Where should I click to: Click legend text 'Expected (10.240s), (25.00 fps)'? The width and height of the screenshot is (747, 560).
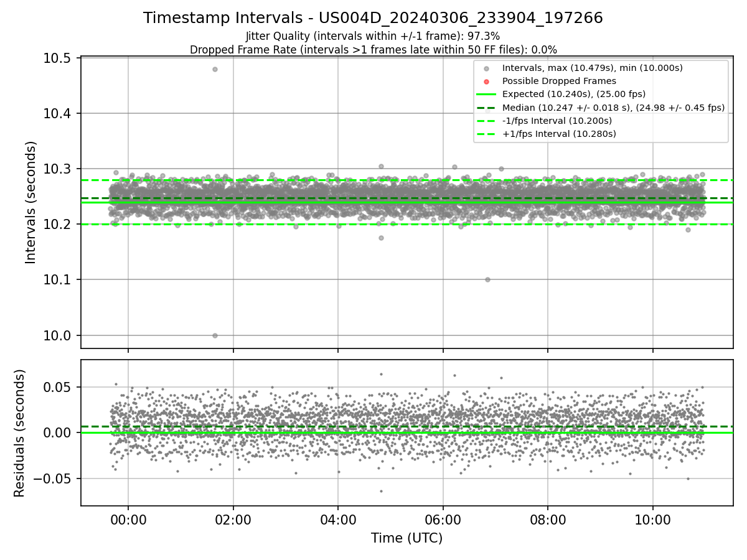pos(574,94)
